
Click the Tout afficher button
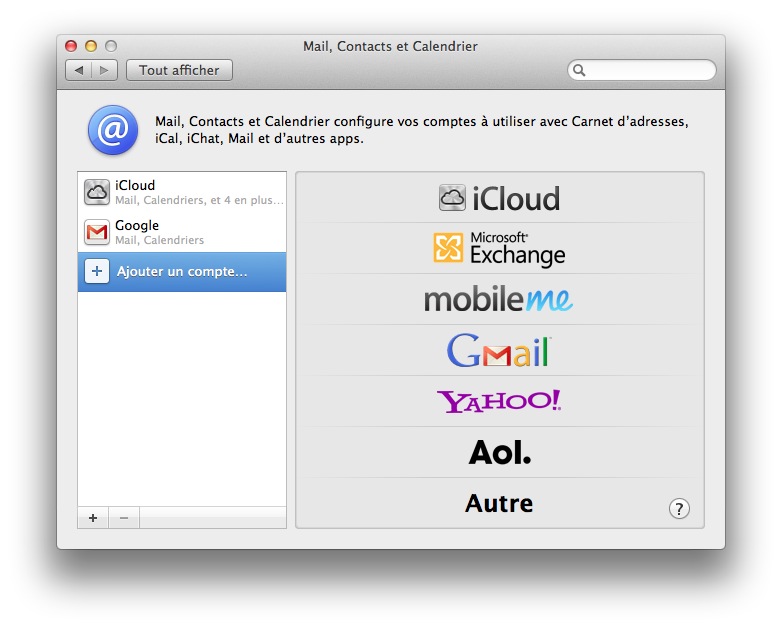[x=179, y=70]
